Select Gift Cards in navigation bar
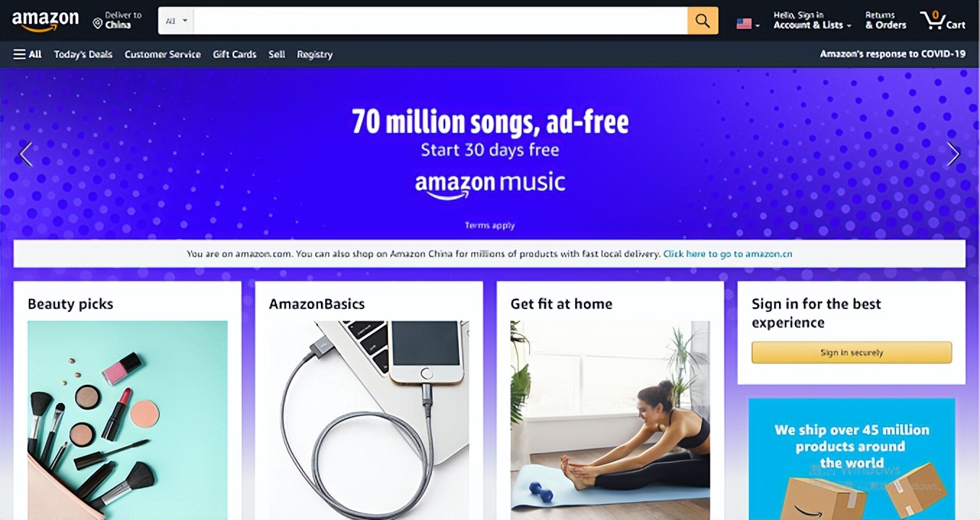 pos(234,54)
